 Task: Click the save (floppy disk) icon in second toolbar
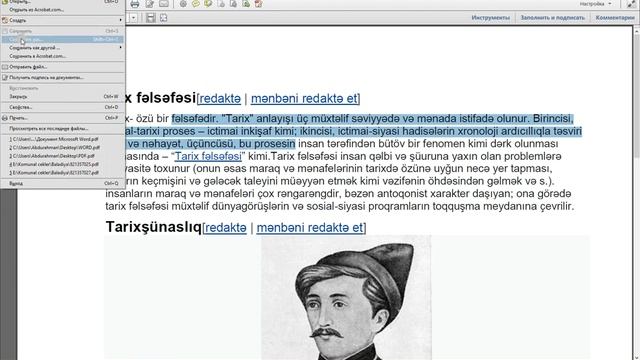point(151,18)
